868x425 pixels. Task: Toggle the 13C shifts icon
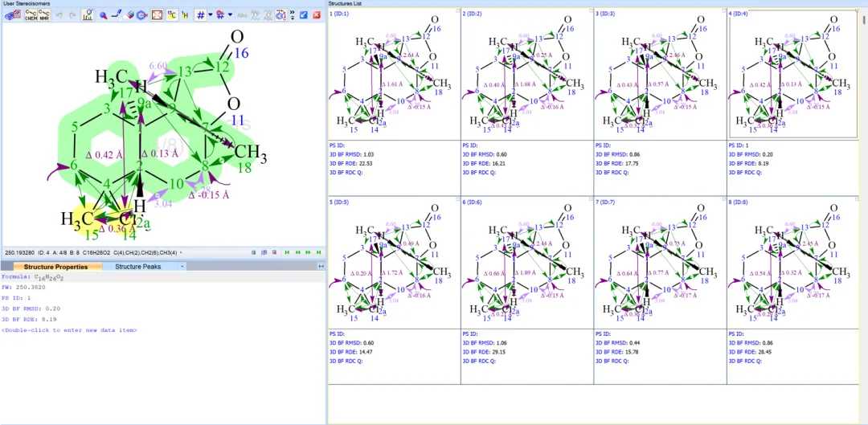[x=172, y=15]
